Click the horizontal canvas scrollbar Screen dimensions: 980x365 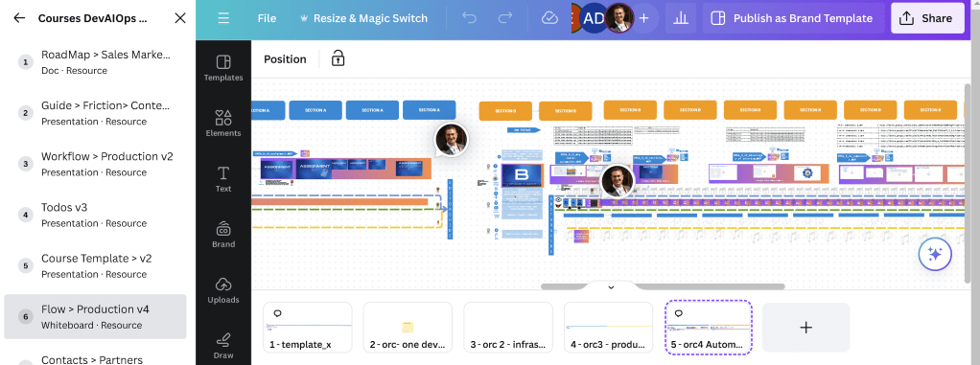pos(663,286)
